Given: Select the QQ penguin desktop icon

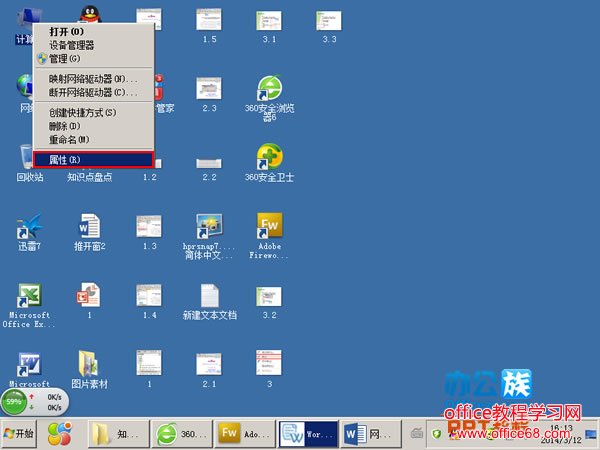Looking at the screenshot, I should pos(90,15).
